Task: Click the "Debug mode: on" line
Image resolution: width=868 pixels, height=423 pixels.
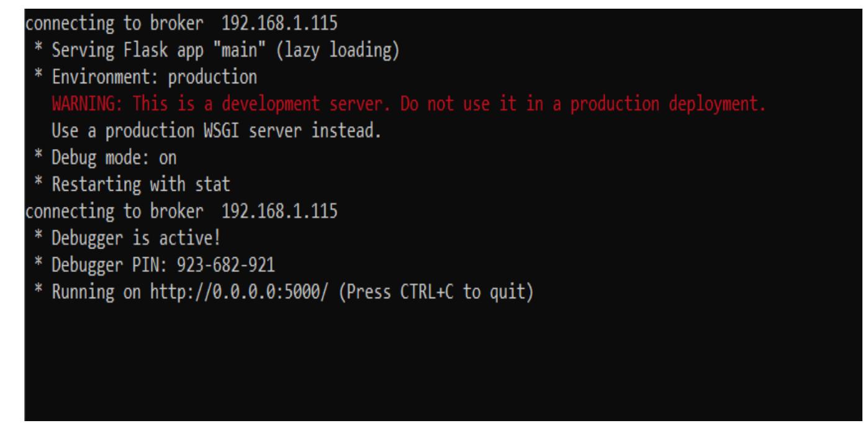Action: click(x=114, y=157)
